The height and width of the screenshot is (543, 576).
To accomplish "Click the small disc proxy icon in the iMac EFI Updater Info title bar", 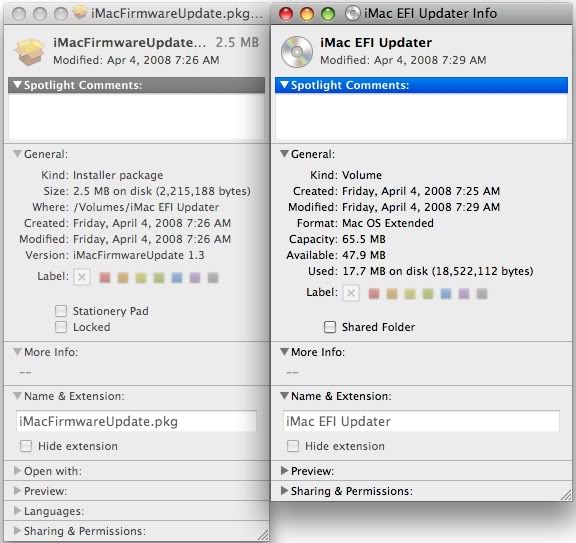I will point(353,13).
